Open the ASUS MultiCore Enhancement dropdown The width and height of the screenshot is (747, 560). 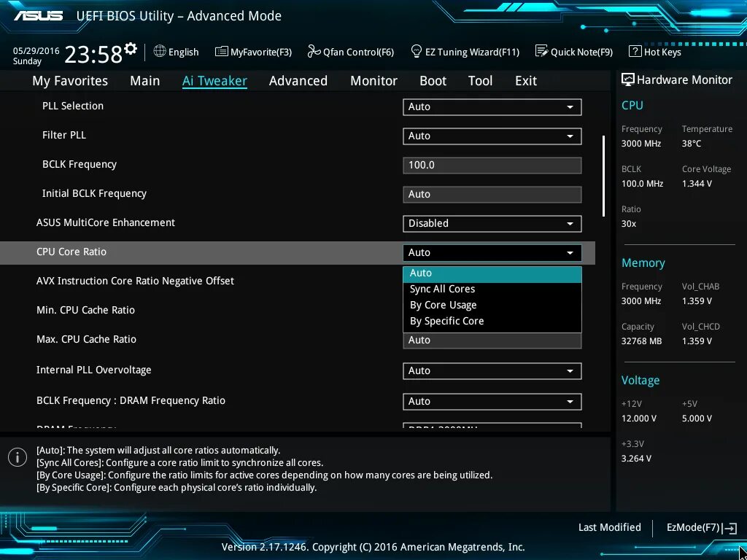point(492,224)
